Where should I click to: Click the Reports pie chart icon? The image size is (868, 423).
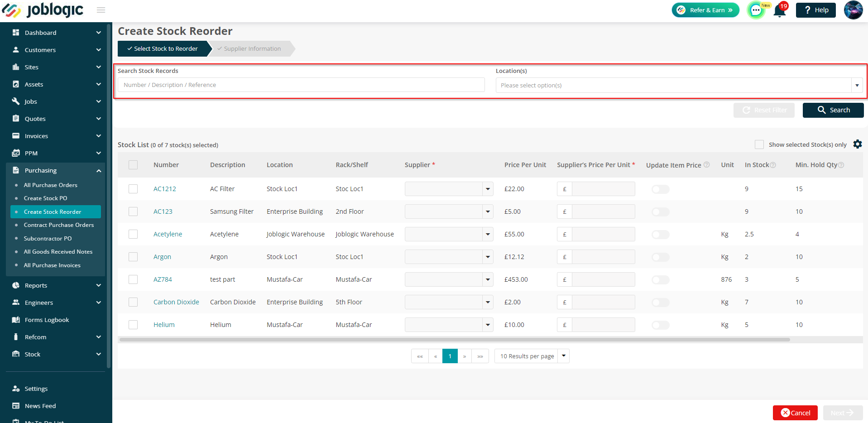pyautogui.click(x=16, y=285)
